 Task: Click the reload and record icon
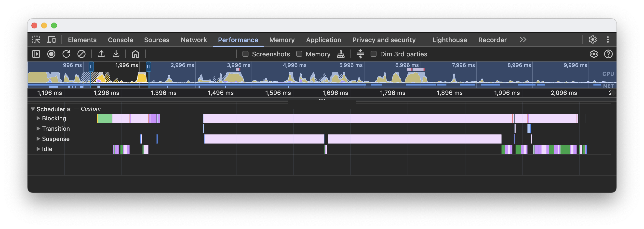[66, 54]
